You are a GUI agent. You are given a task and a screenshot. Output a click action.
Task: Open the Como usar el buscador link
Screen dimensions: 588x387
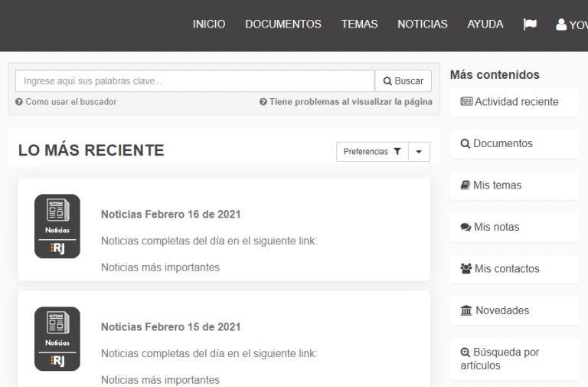point(67,102)
